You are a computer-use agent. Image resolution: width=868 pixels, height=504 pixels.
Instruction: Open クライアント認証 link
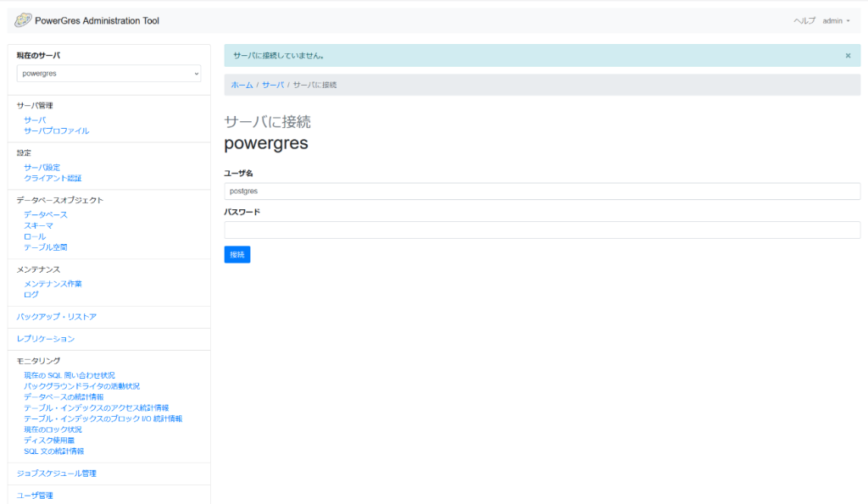coord(53,178)
